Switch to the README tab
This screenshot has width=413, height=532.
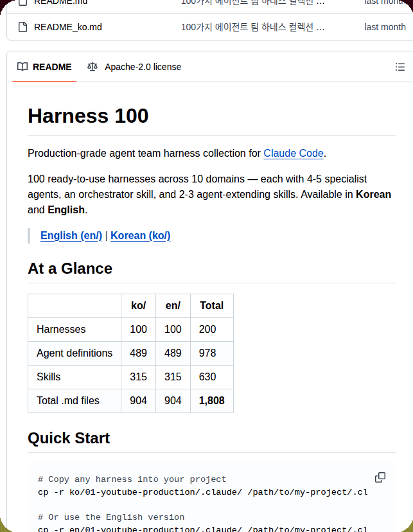[44, 67]
